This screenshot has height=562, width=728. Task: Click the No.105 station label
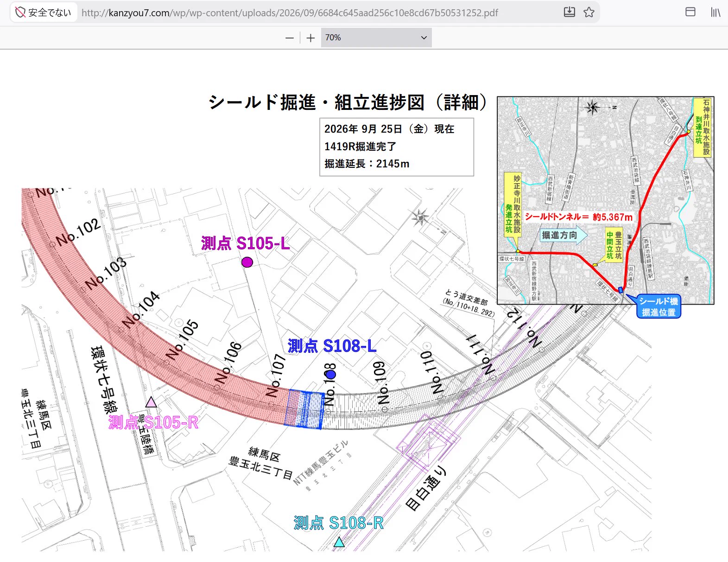(182, 339)
